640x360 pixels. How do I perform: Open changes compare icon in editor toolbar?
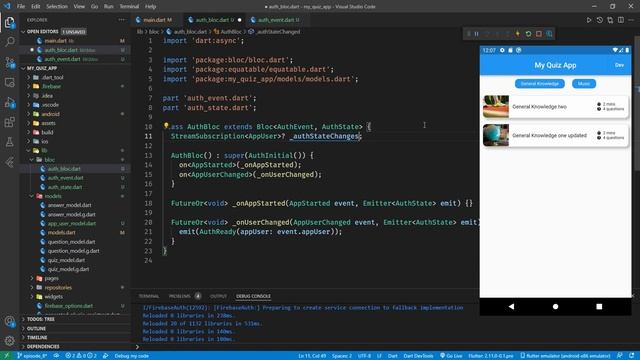point(610,20)
